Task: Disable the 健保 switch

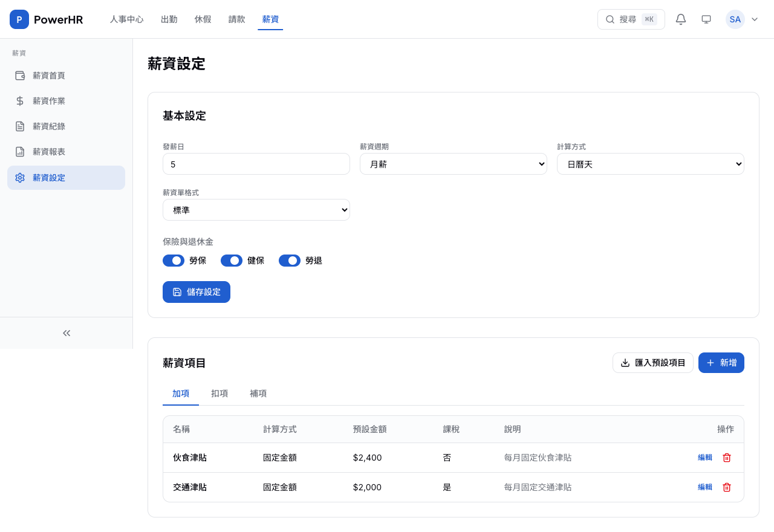Action: tap(232, 261)
